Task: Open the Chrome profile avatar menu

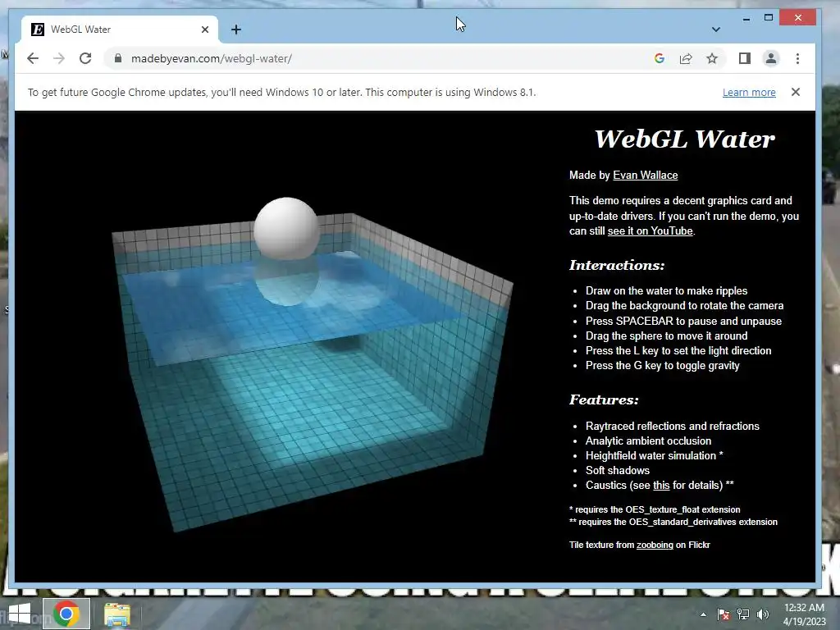Action: coord(771,58)
